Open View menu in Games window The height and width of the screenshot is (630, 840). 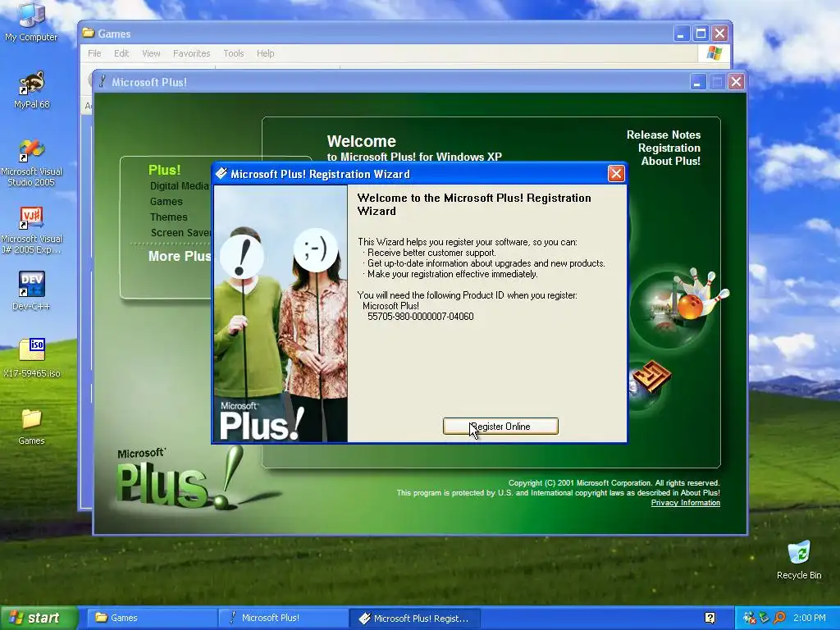tap(151, 53)
